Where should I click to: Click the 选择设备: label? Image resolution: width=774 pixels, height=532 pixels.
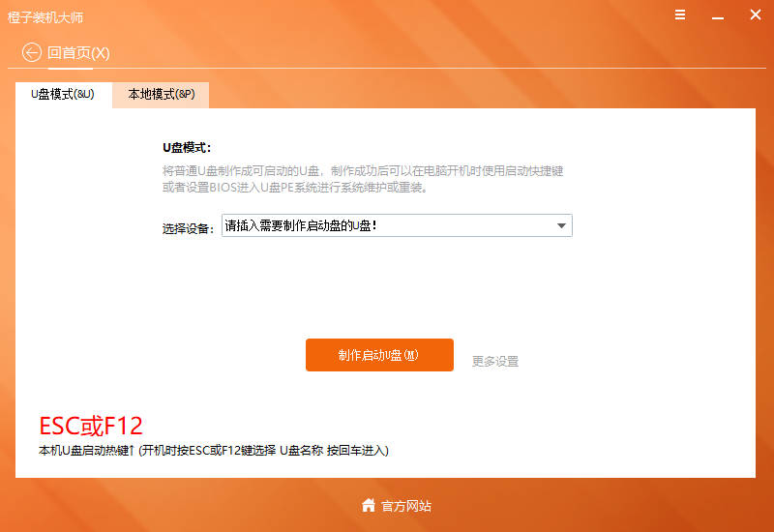[x=188, y=228]
